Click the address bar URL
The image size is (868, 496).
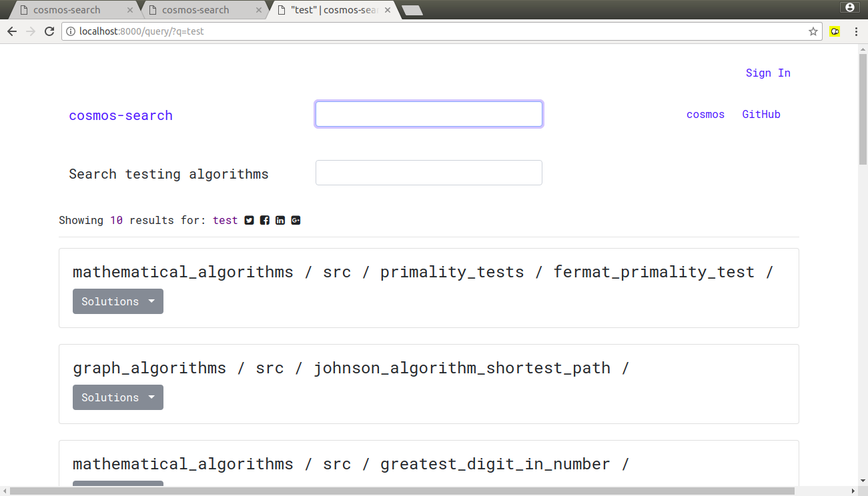(141, 31)
